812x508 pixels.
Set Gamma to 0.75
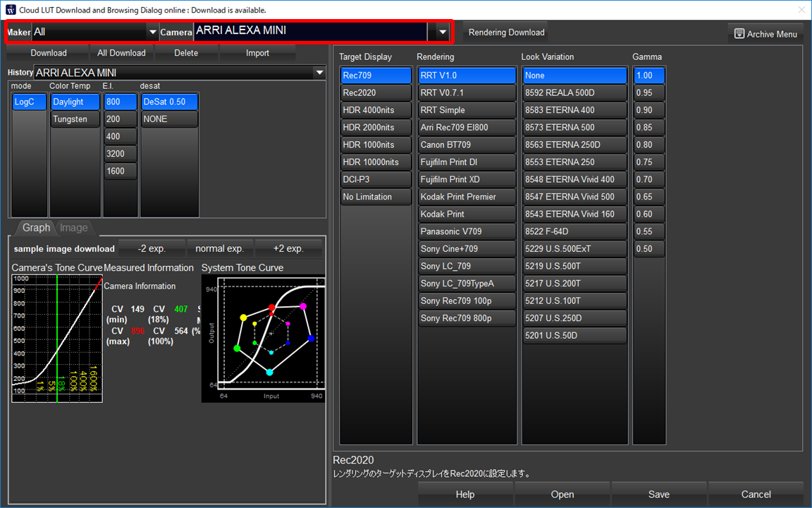coord(649,162)
